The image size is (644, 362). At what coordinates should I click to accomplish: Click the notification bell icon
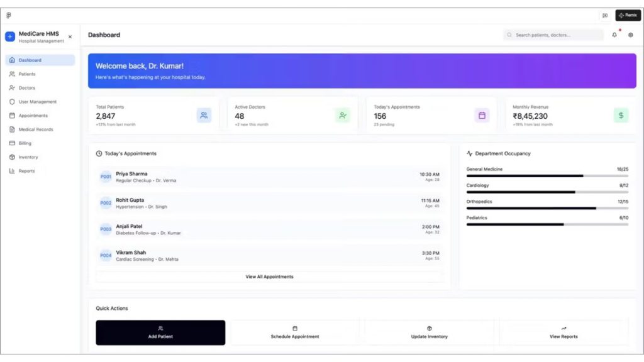click(x=614, y=35)
